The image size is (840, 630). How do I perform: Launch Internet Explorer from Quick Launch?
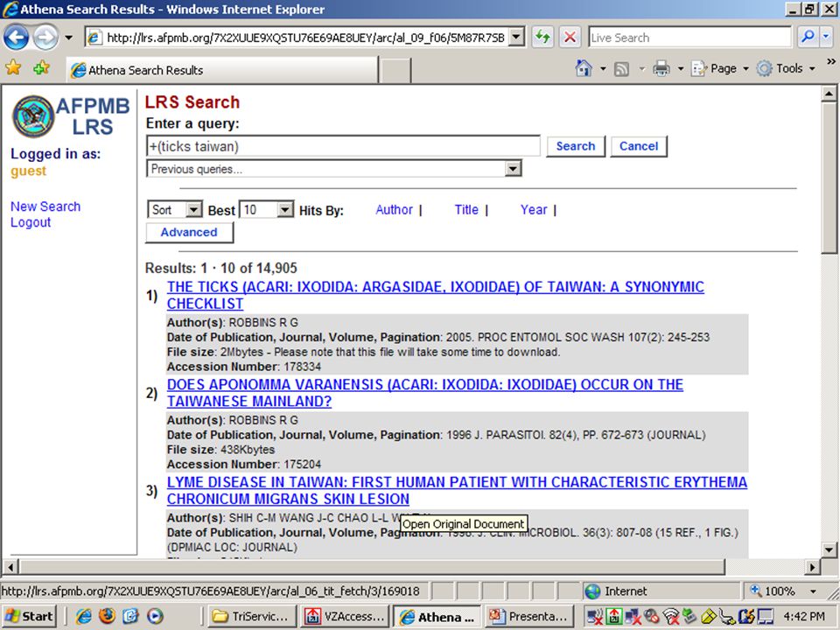84,616
